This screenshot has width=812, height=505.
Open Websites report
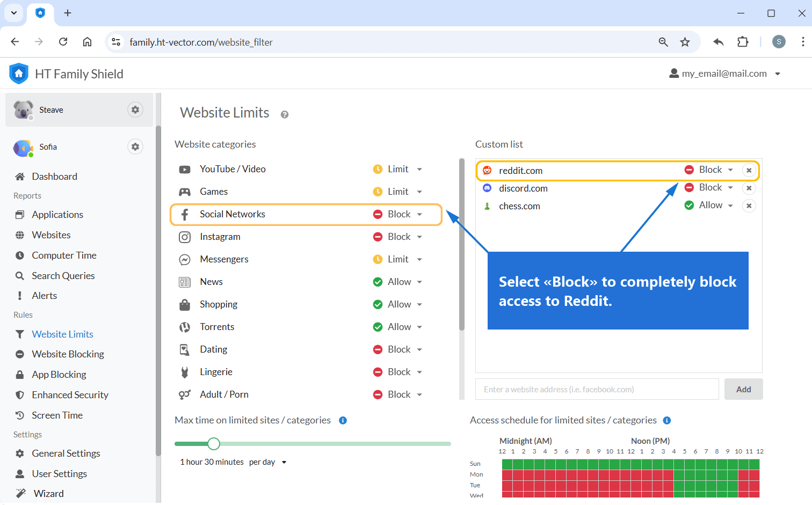pyautogui.click(x=51, y=235)
